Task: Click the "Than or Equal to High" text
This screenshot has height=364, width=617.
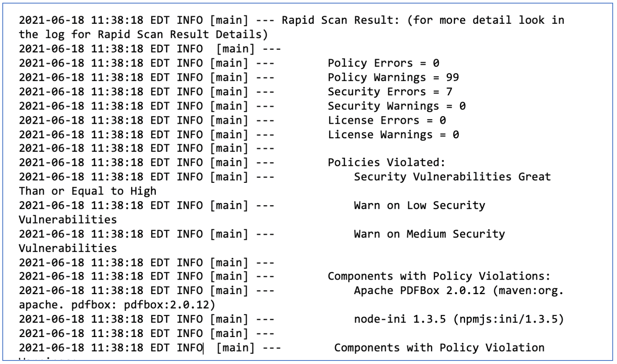Action: pos(87,191)
